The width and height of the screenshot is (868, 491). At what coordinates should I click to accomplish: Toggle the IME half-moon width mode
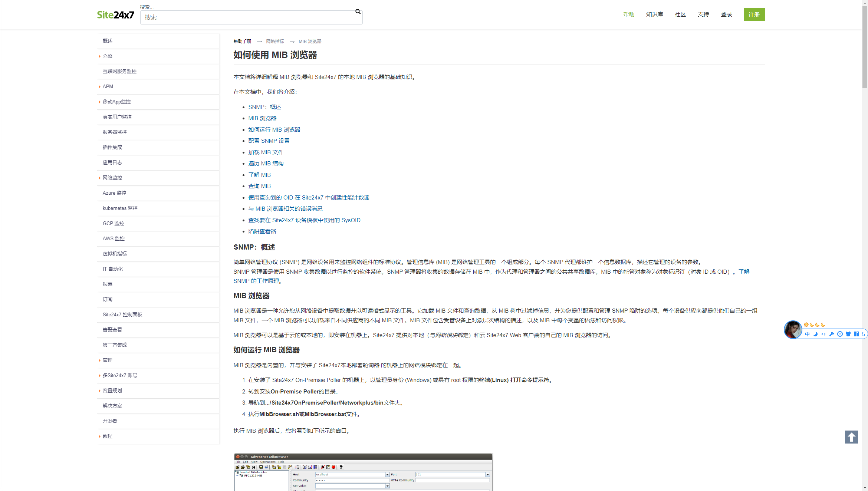tap(815, 334)
